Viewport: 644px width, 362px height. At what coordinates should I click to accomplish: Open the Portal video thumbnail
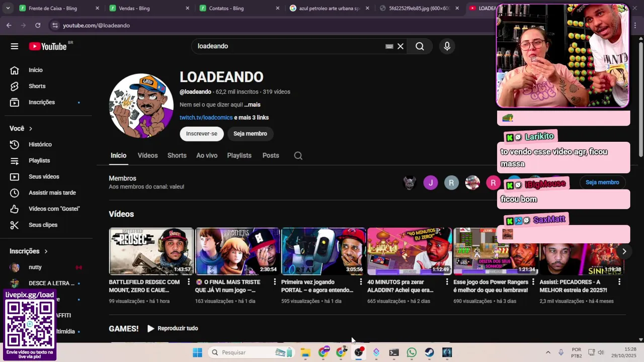point(324,251)
